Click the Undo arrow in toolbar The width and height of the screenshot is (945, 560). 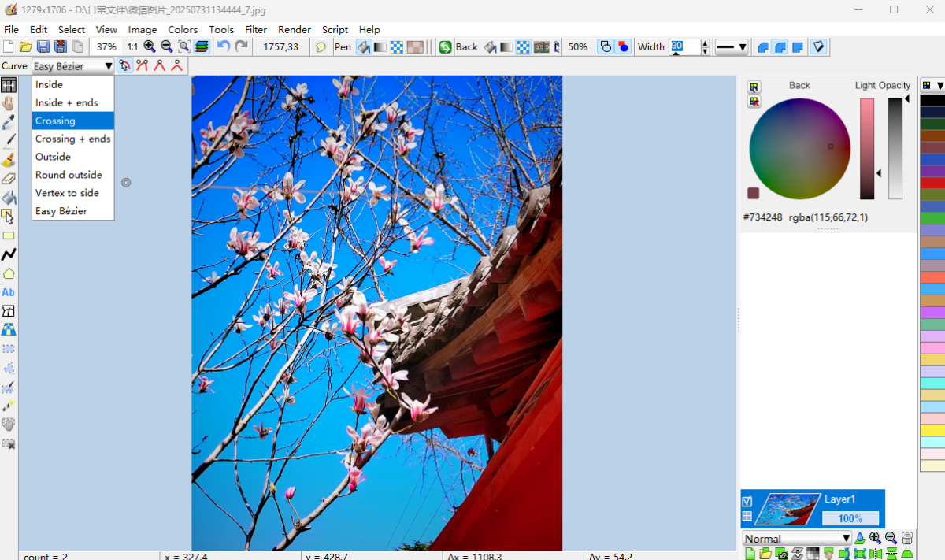tap(224, 47)
